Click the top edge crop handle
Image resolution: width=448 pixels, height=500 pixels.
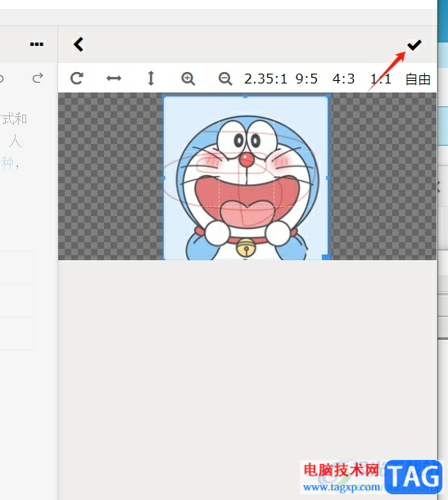(246, 96)
